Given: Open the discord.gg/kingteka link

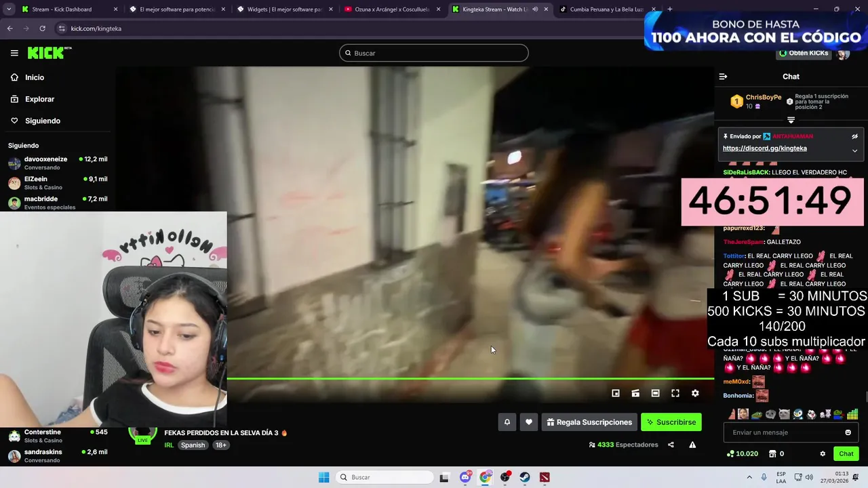Looking at the screenshot, I should click(x=764, y=148).
